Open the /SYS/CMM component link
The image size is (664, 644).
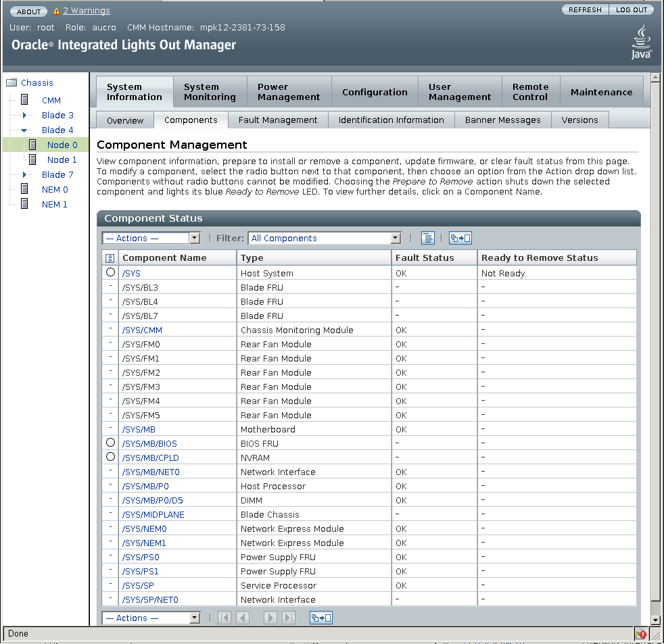pos(142,330)
